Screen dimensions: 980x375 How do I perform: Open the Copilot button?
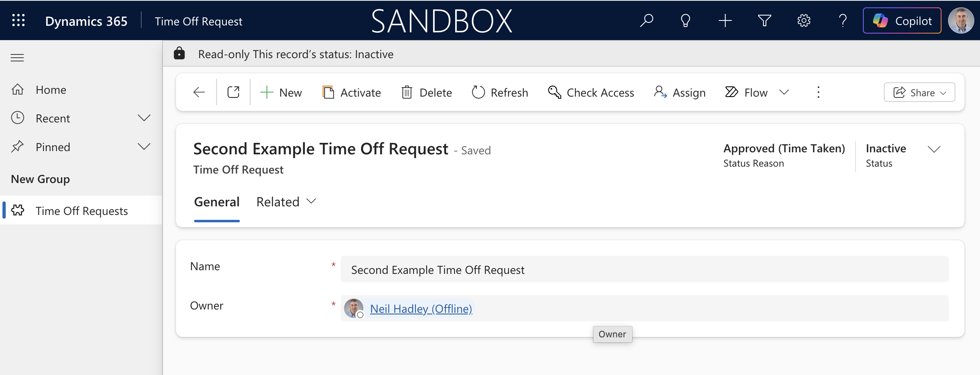[902, 20]
